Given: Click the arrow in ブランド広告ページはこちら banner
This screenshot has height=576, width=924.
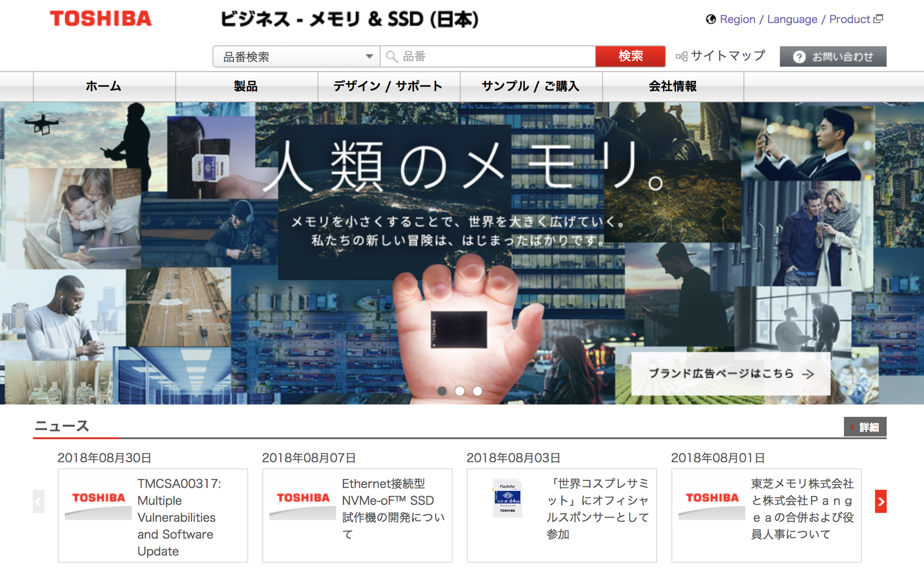Looking at the screenshot, I should tap(808, 374).
